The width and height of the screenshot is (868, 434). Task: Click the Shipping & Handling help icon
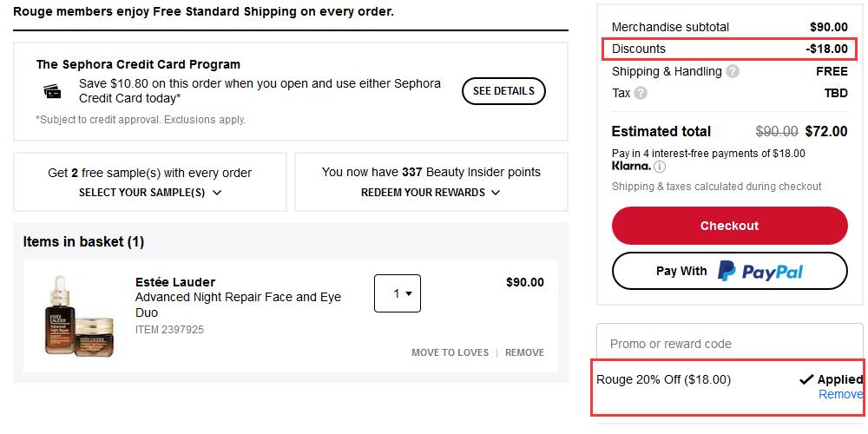pos(733,71)
